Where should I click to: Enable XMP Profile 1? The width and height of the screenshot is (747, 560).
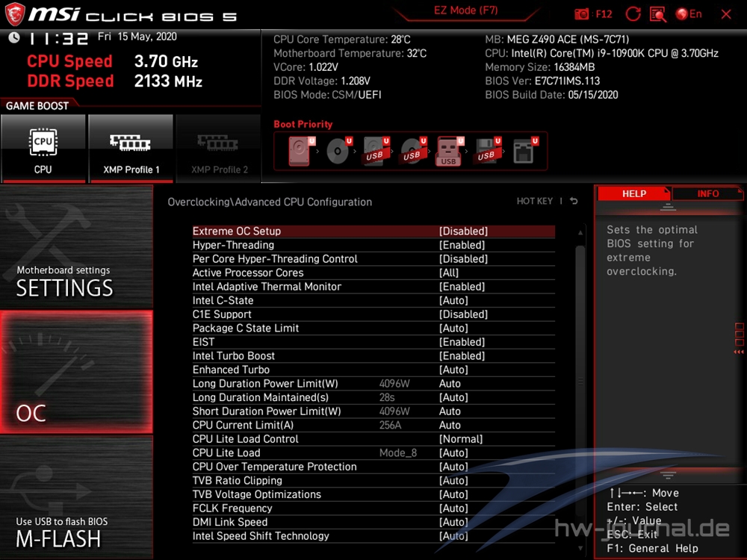coord(131,149)
